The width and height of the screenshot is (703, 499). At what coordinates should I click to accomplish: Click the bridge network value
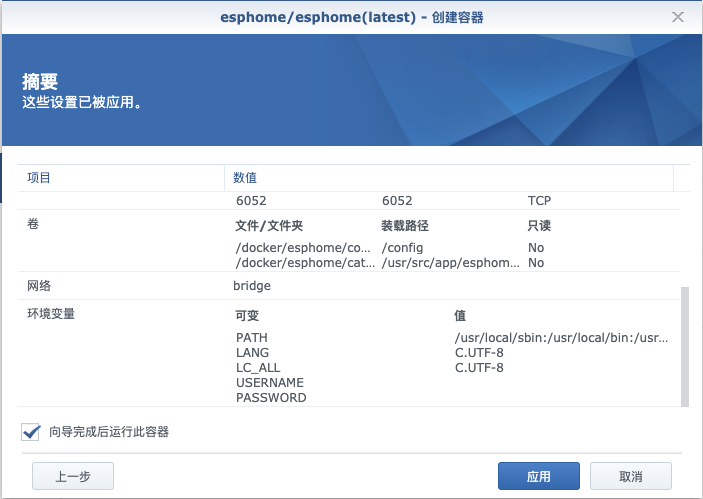(x=252, y=286)
